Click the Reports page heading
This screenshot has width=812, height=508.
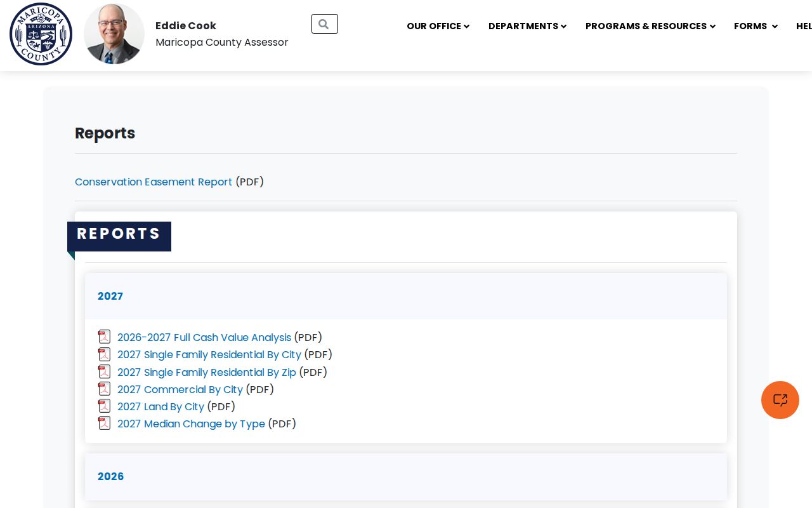105,133
